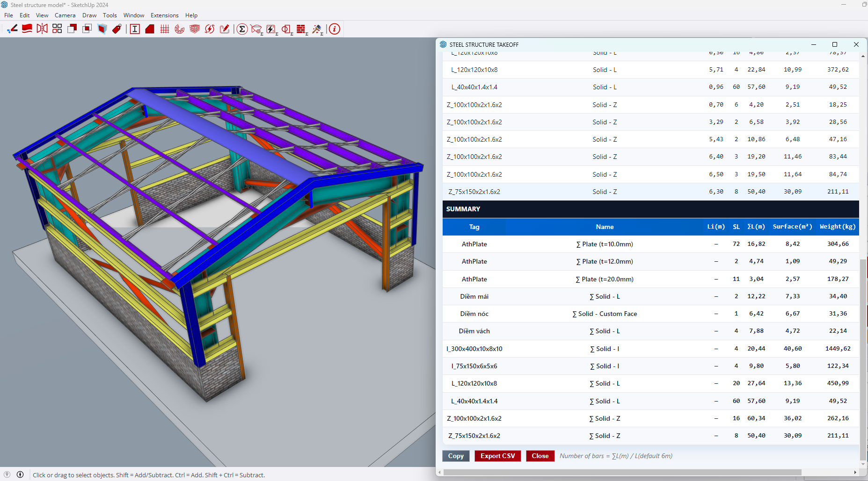Image resolution: width=868 pixels, height=481 pixels.
Task: Select the steel plate shape icon
Action: pos(150,29)
